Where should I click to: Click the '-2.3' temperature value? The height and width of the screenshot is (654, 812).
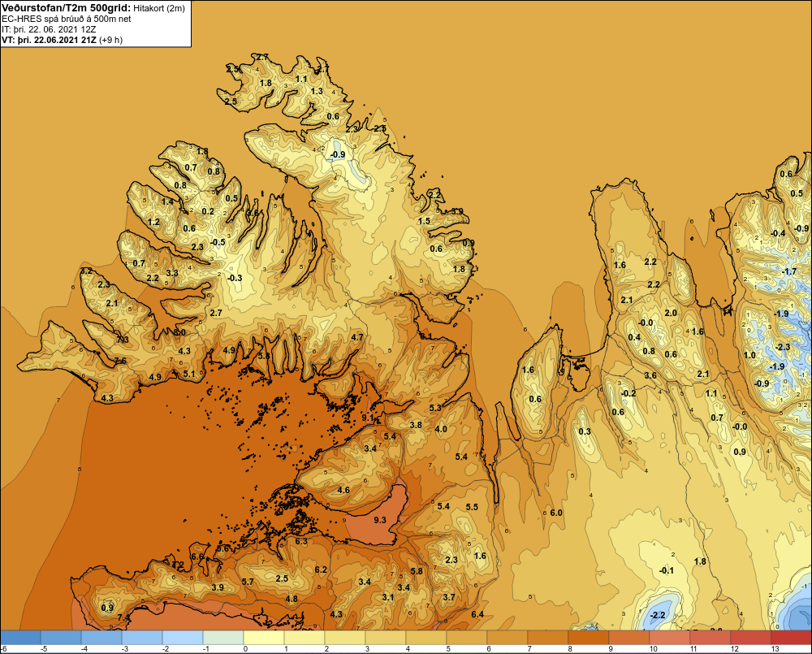pyautogui.click(x=782, y=347)
